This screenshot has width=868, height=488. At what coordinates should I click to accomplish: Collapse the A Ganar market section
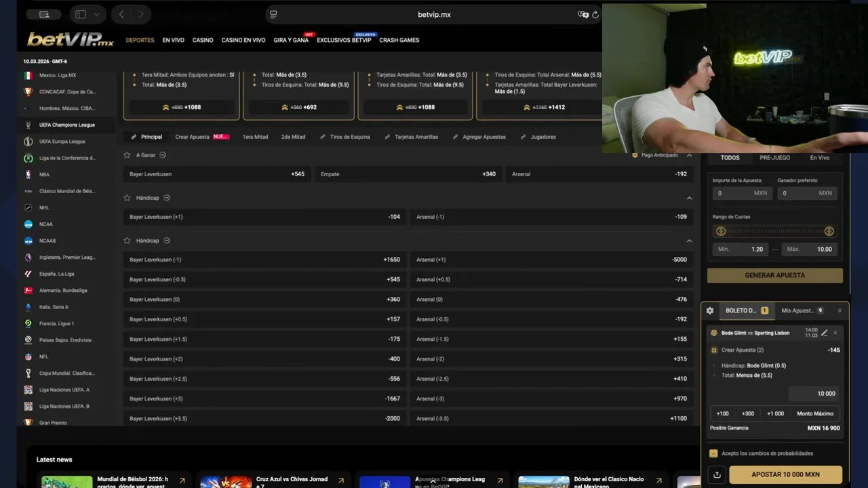point(689,155)
